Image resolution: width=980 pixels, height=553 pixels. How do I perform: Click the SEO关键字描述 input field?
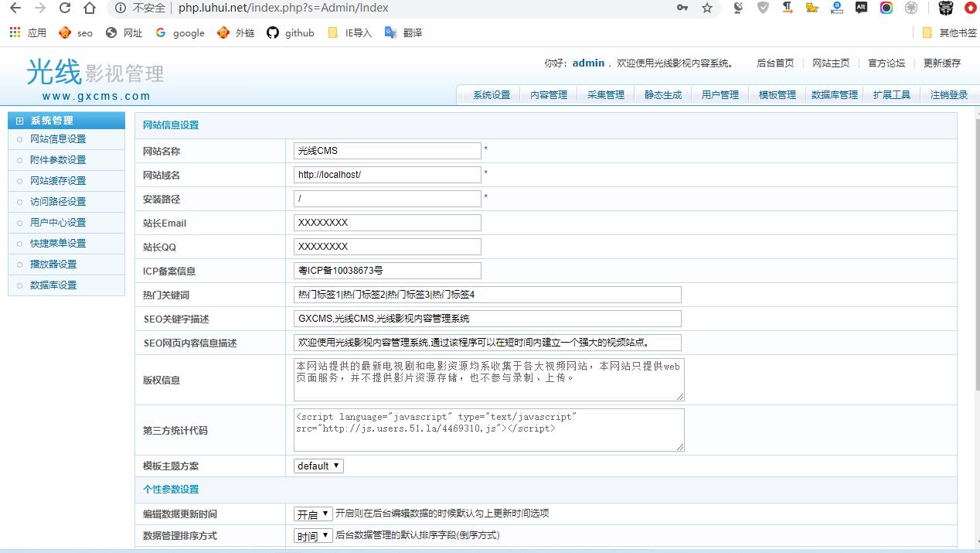tap(488, 319)
